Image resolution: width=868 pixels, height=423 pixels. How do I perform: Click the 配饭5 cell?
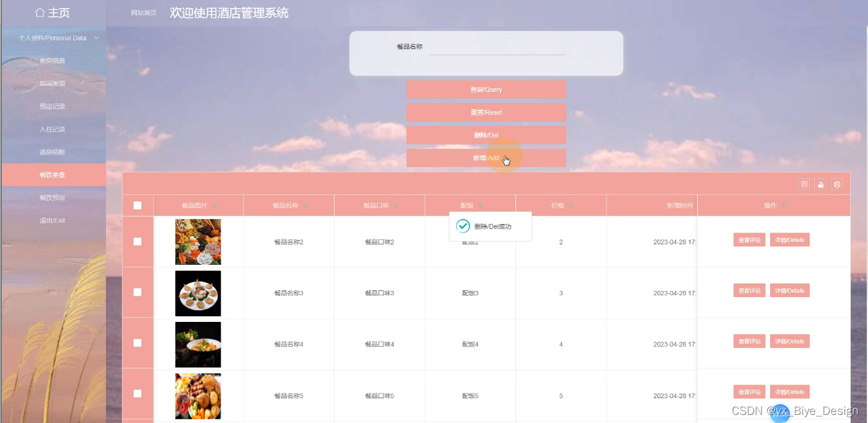click(x=470, y=396)
